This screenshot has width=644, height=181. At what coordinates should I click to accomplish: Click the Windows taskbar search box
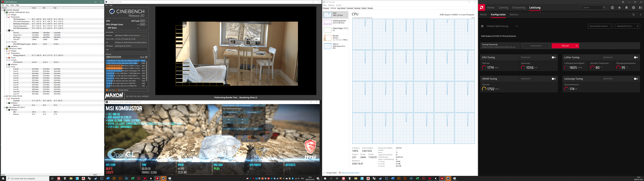coord(28,178)
